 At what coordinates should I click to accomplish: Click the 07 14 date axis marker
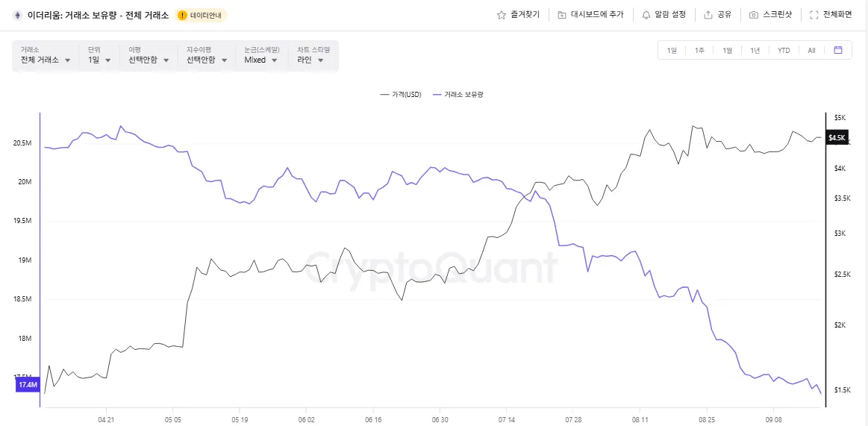506,419
